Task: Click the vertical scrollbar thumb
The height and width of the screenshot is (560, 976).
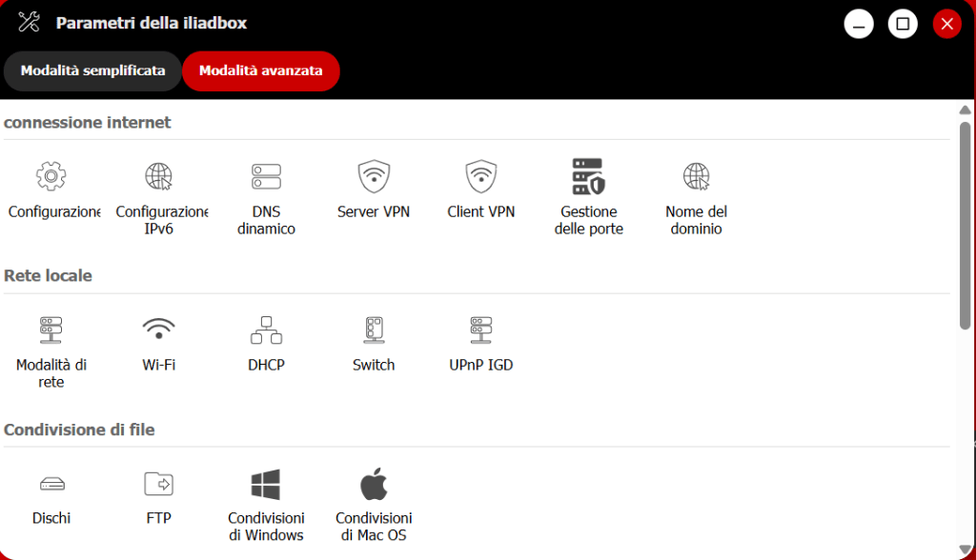Action: (965, 224)
